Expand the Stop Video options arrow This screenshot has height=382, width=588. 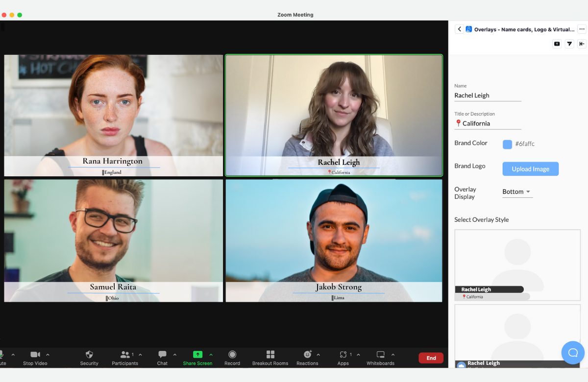coord(48,355)
